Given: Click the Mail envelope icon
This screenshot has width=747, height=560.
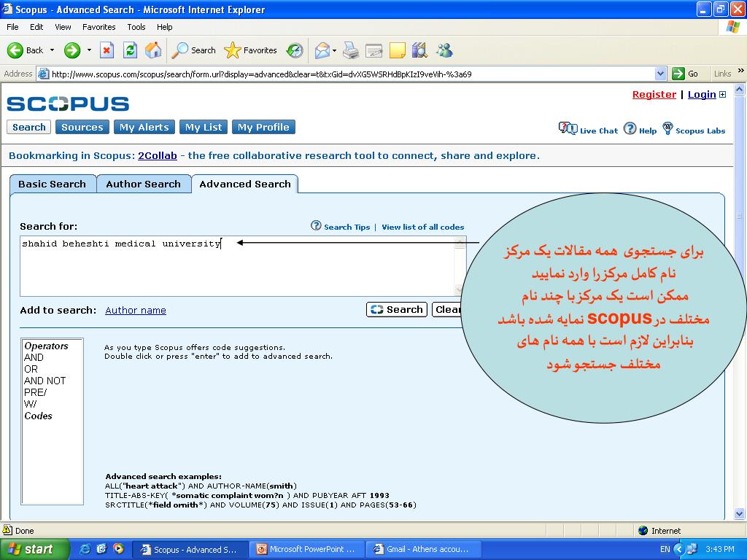Looking at the screenshot, I should [322, 50].
